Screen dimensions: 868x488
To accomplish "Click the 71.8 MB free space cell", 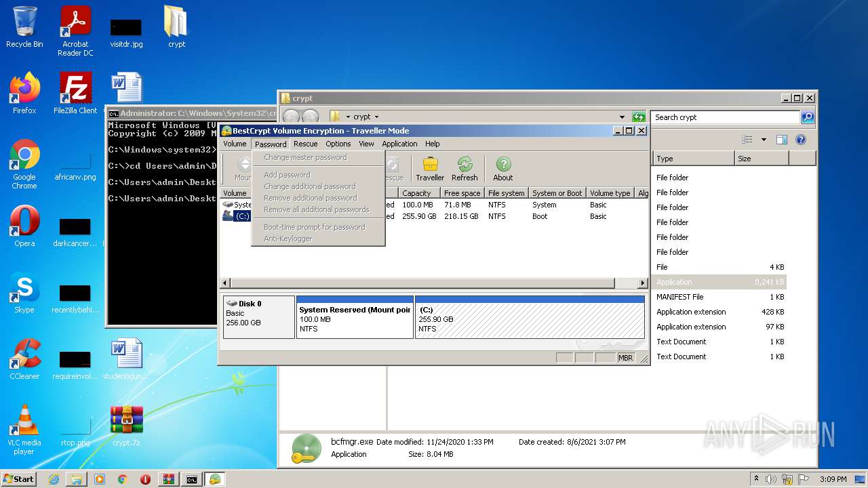I will pyautogui.click(x=458, y=205).
